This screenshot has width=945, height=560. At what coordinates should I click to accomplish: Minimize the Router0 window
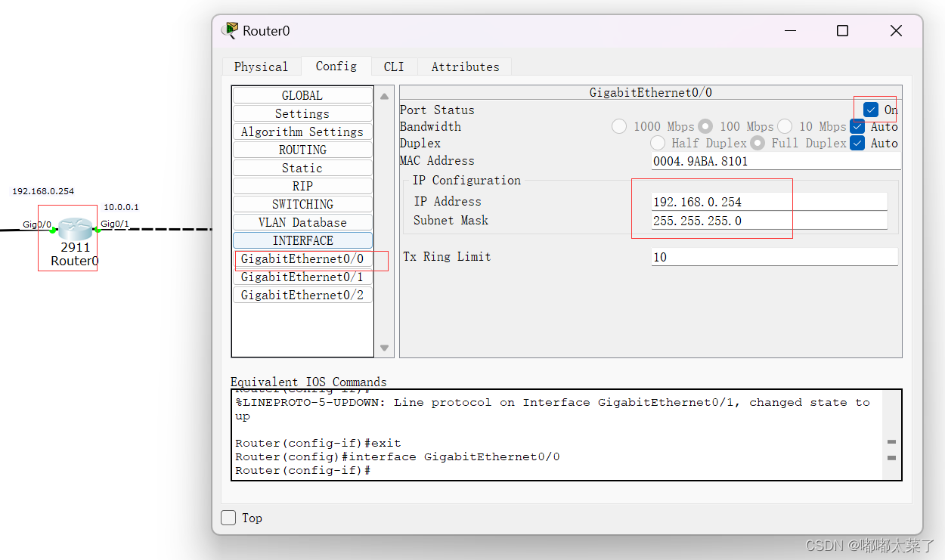coord(791,31)
